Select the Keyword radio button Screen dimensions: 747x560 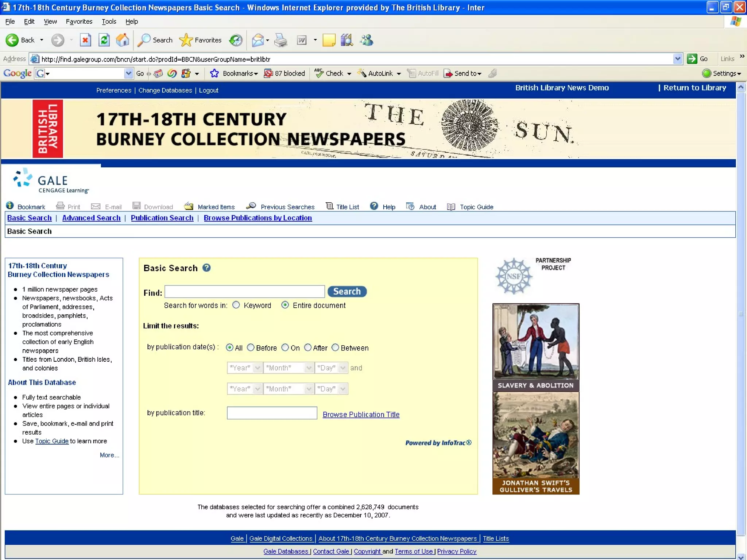pos(236,305)
